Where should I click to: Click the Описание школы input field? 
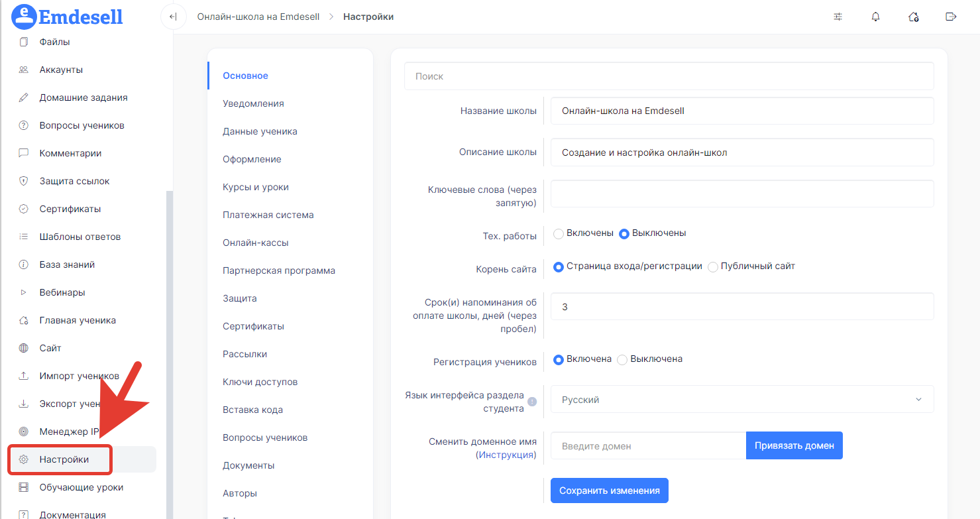(742, 152)
